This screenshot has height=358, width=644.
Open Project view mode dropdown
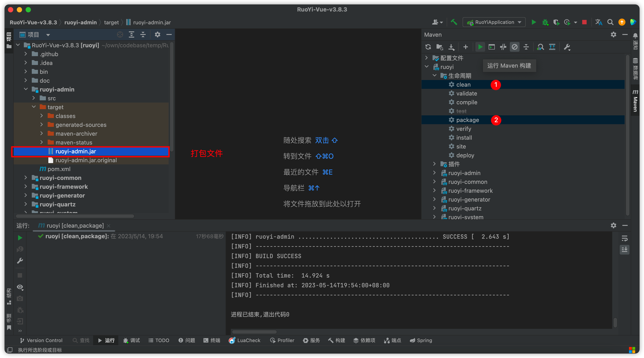pyautogui.click(x=48, y=35)
